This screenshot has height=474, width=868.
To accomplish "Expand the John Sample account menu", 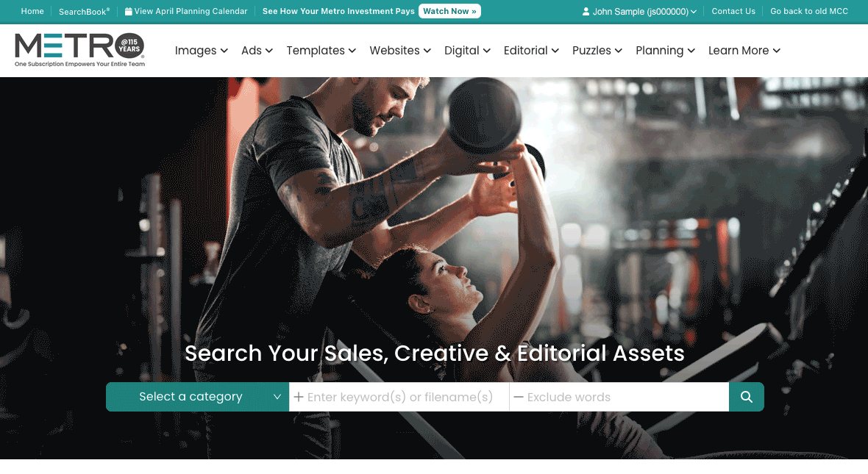I will pyautogui.click(x=639, y=11).
